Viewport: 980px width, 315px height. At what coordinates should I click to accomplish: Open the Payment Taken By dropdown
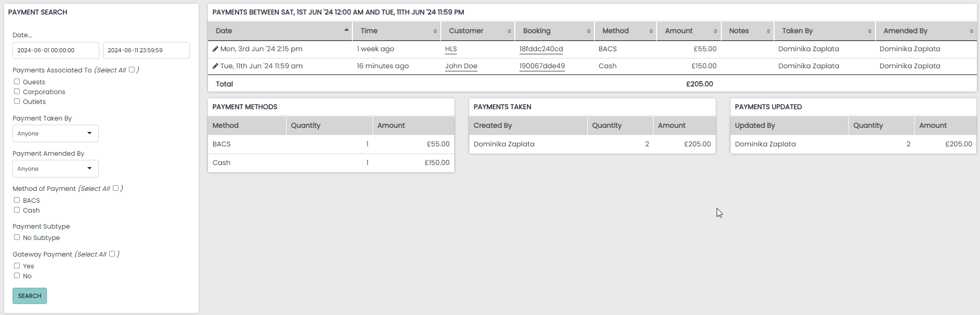[55, 133]
